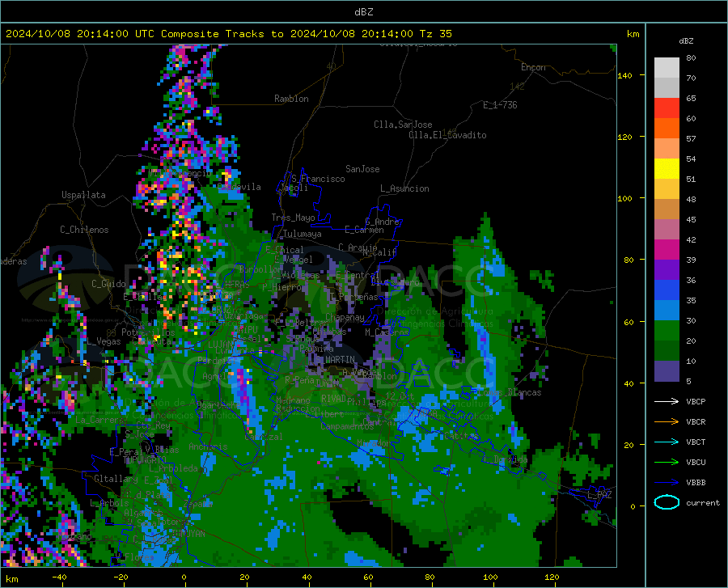Click the white VBCP arrow in legend
The width and height of the screenshot is (728, 588).
click(667, 401)
